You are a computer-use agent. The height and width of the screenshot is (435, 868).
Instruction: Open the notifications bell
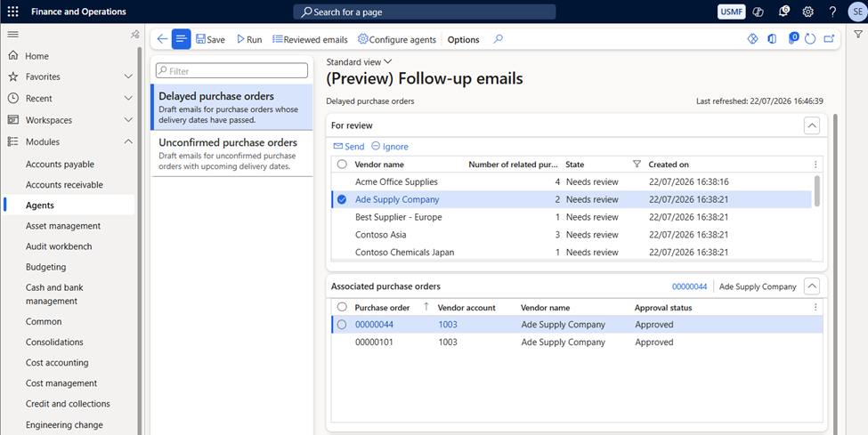tap(783, 11)
